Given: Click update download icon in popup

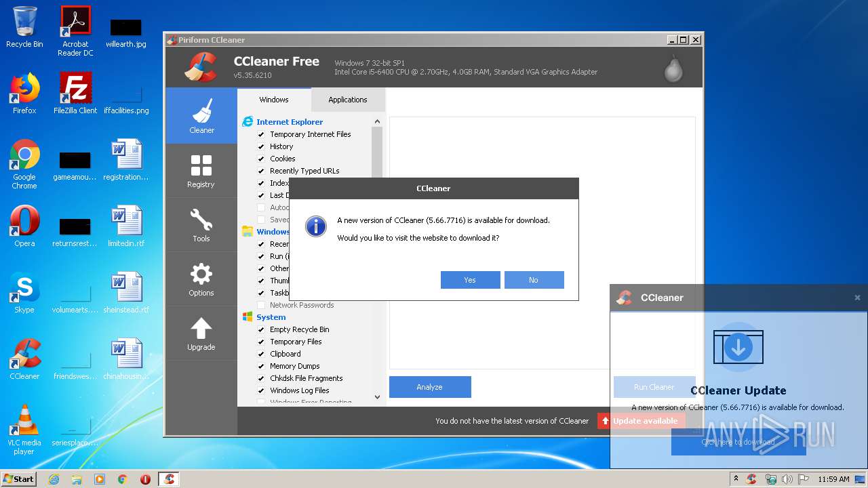Looking at the screenshot, I should [x=738, y=347].
